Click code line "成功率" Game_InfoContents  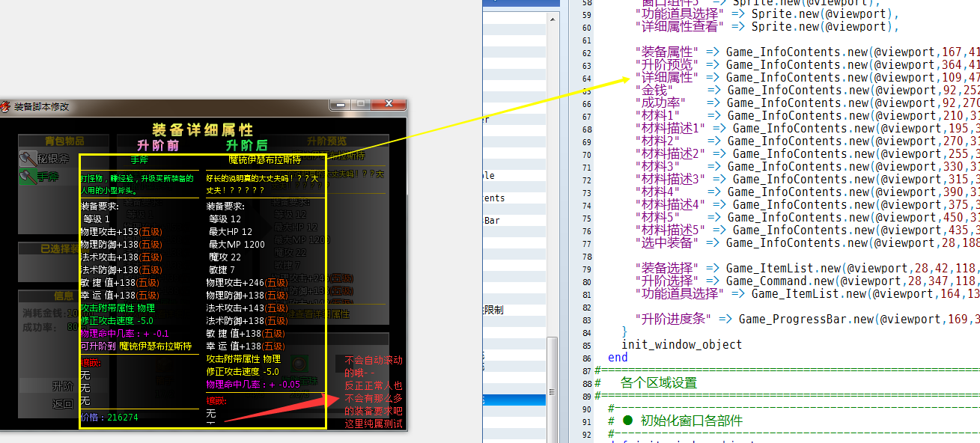(x=806, y=103)
